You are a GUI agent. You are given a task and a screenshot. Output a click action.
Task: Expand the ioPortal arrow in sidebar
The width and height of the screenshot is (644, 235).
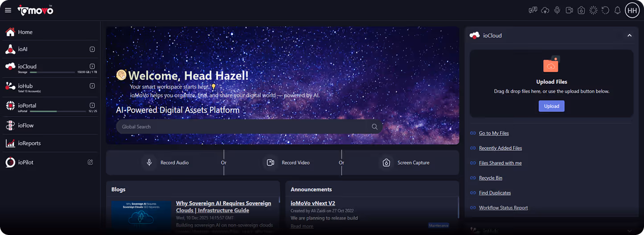pos(92,105)
